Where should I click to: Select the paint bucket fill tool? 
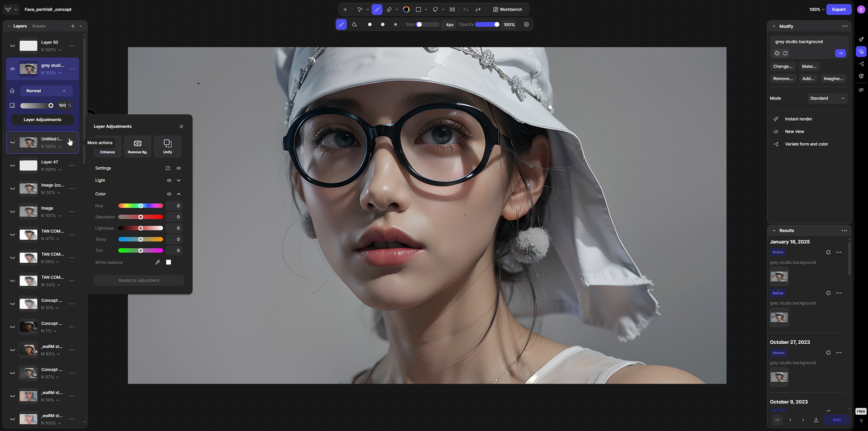click(354, 24)
